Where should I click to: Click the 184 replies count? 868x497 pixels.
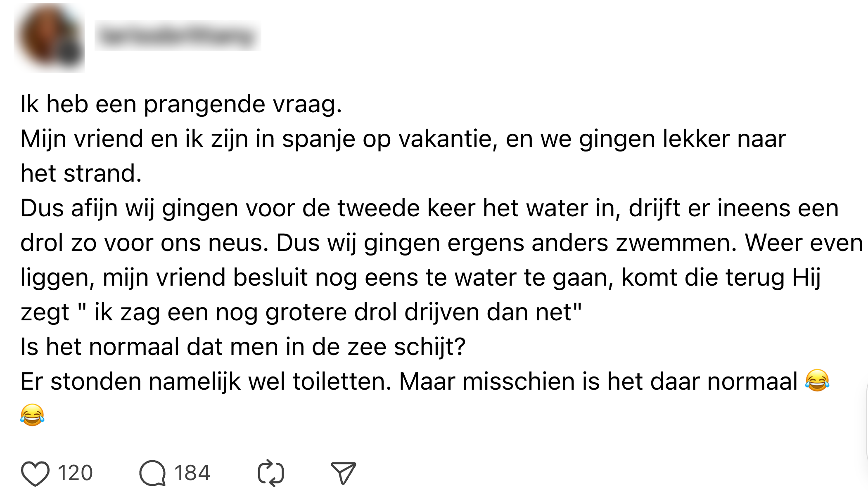(192, 473)
